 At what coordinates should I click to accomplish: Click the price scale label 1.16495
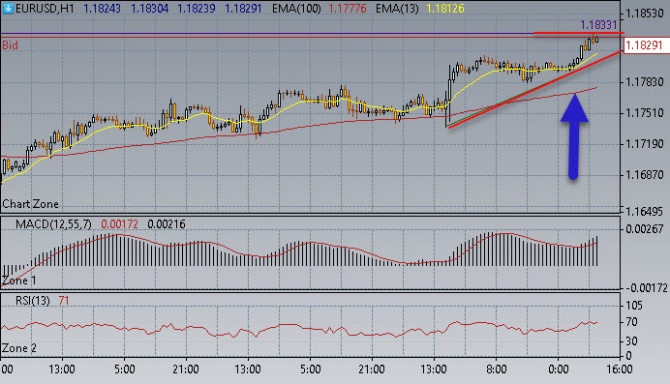[x=644, y=211]
